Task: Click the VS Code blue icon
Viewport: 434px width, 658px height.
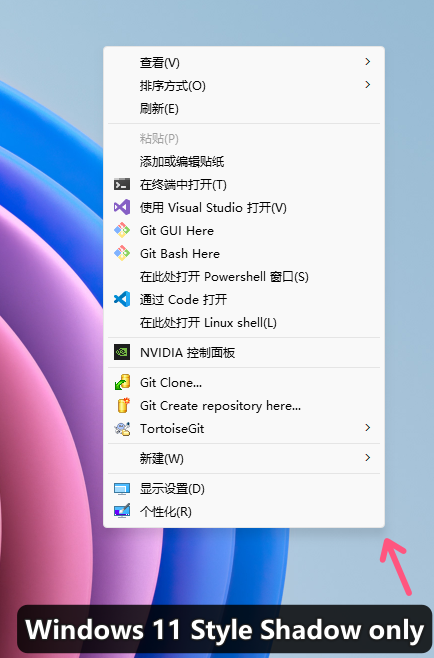Action: tap(122, 300)
